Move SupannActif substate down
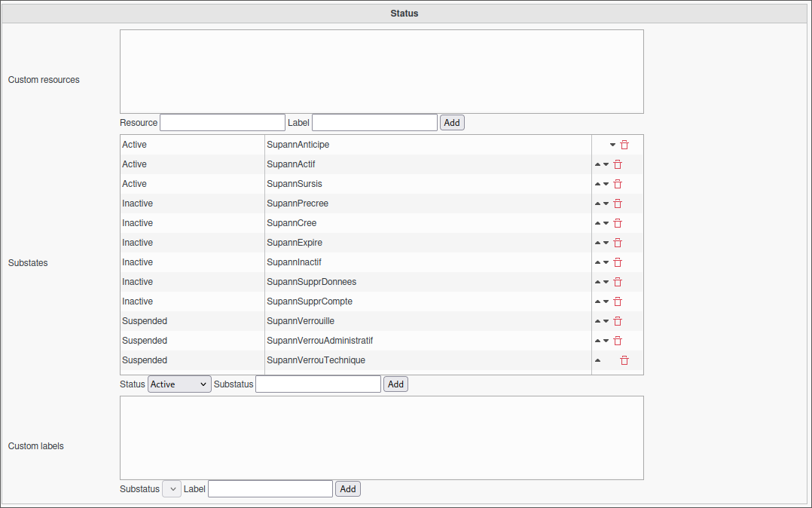Screen dimensions: 812x508 click(x=606, y=164)
